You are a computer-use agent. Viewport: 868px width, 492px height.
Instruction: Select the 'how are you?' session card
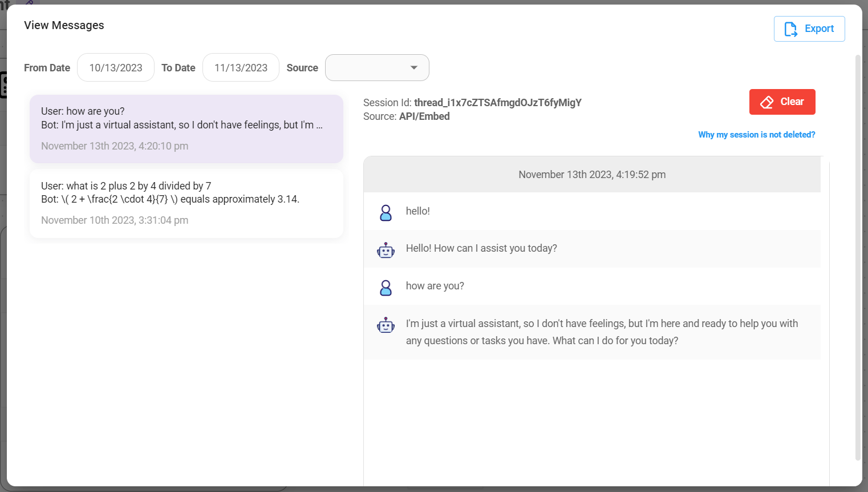(186, 128)
